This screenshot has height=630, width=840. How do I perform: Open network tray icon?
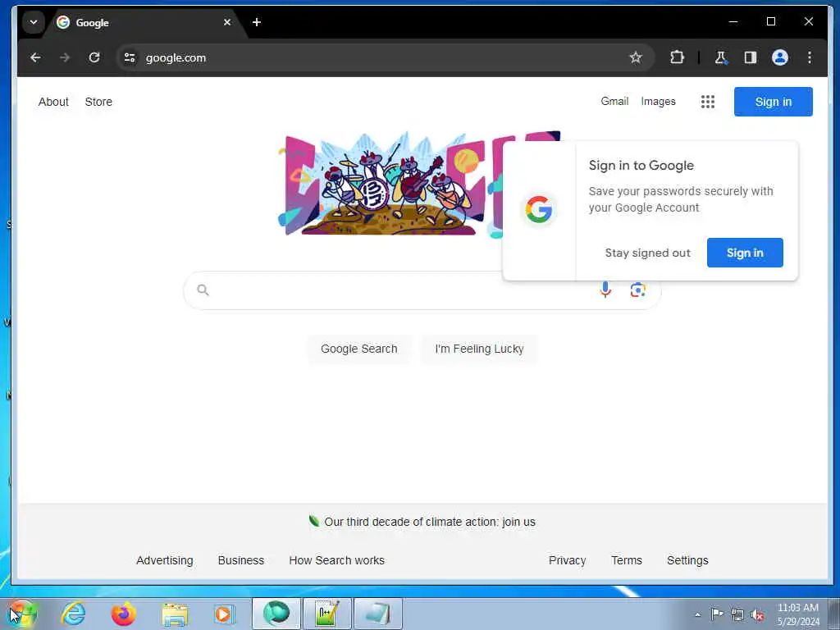[737, 614]
